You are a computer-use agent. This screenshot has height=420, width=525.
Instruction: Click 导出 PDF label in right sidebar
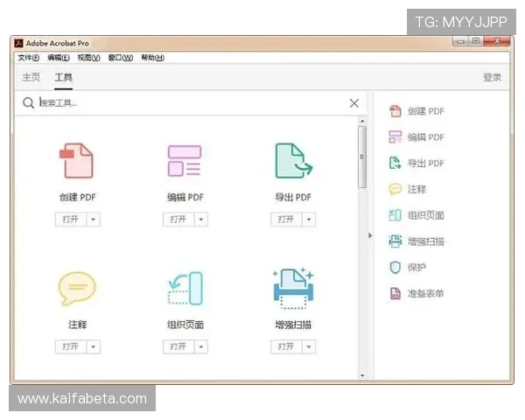click(426, 164)
